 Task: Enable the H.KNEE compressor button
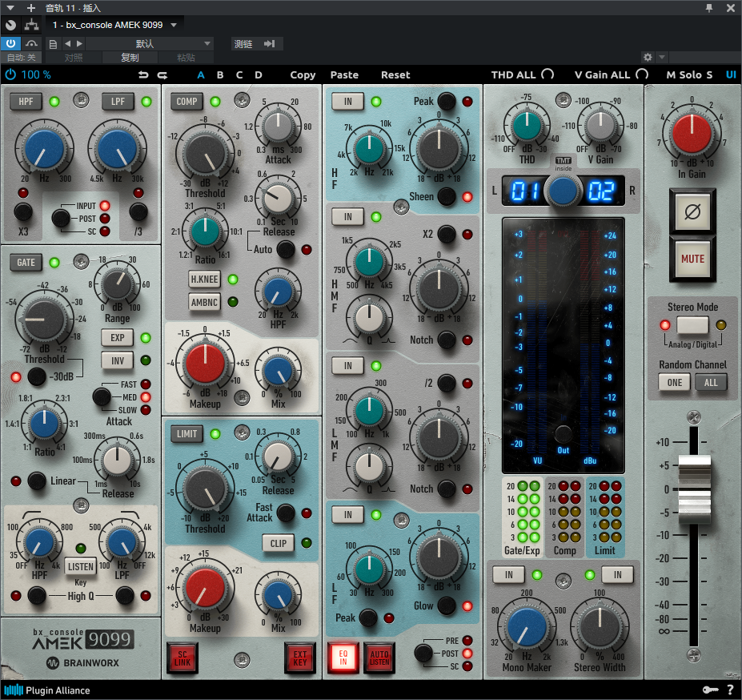point(204,280)
